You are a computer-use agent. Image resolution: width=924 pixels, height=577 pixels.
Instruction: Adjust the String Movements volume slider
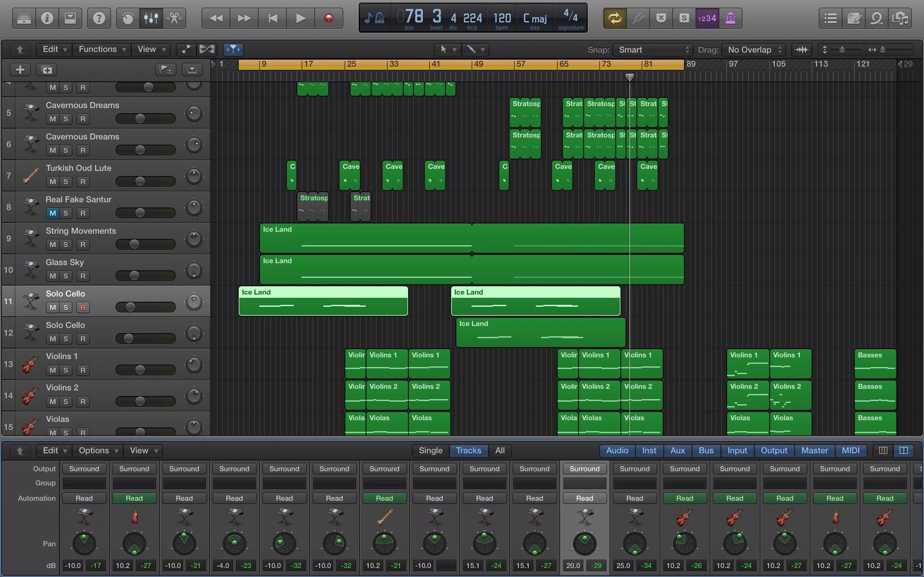coord(134,244)
